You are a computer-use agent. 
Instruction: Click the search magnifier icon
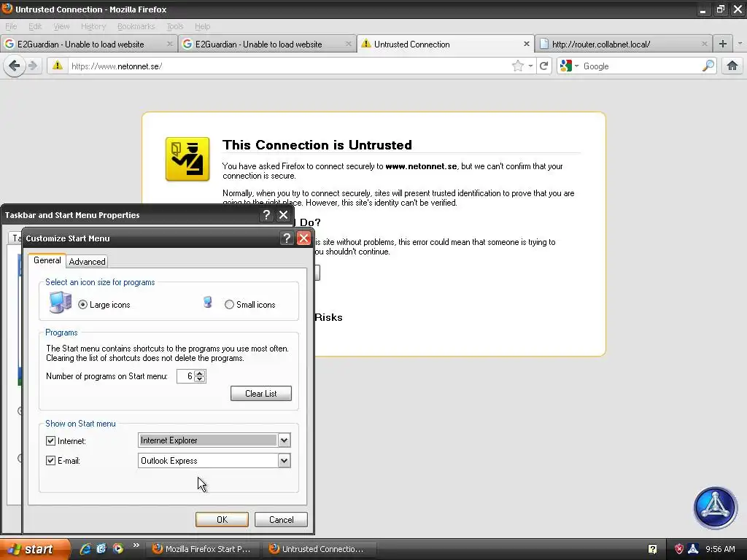[x=708, y=66]
